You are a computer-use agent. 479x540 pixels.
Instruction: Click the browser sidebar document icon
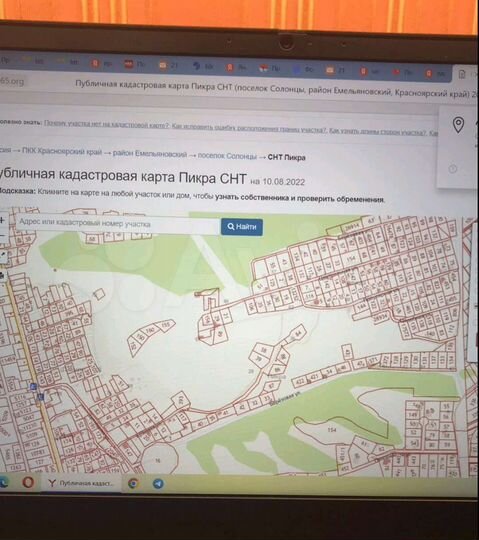click(462, 74)
